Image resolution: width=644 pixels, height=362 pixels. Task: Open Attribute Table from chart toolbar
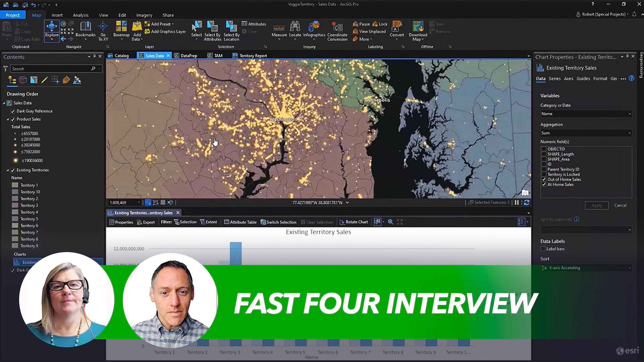(x=240, y=222)
